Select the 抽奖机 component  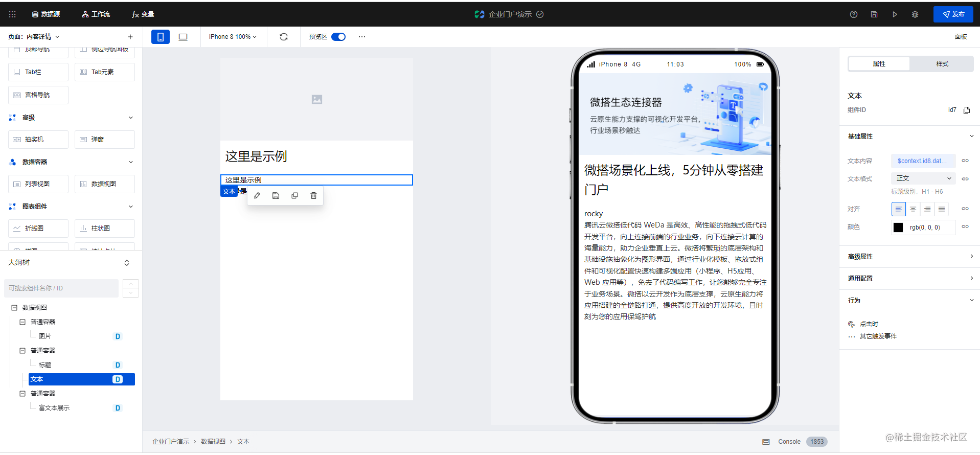[38, 140]
